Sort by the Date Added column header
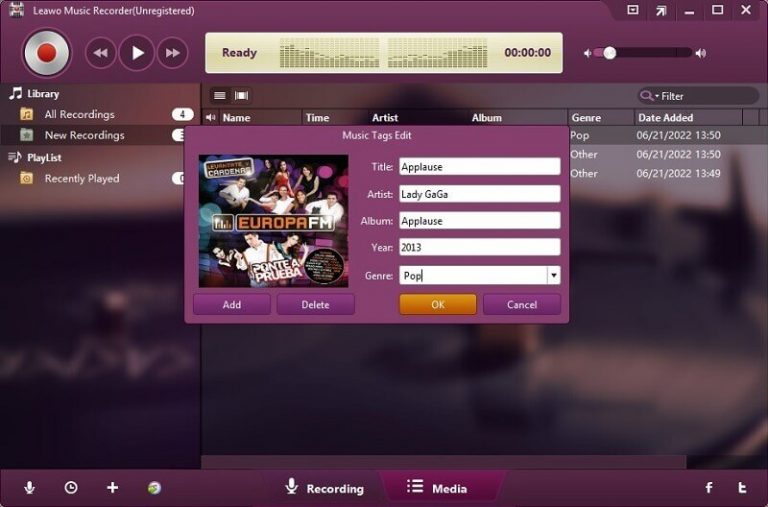The image size is (768, 507). pyautogui.click(x=688, y=118)
